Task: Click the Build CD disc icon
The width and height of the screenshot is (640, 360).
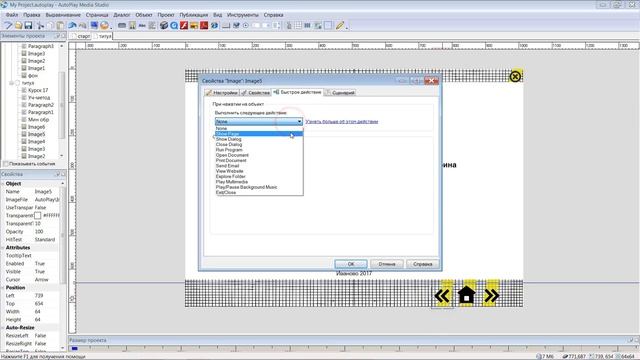Action: click(x=104, y=26)
